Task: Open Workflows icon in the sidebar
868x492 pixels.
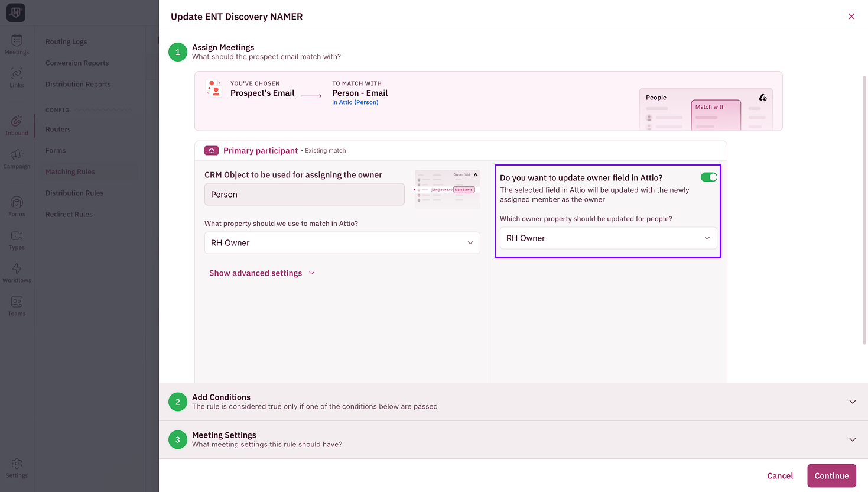Action: point(17,273)
